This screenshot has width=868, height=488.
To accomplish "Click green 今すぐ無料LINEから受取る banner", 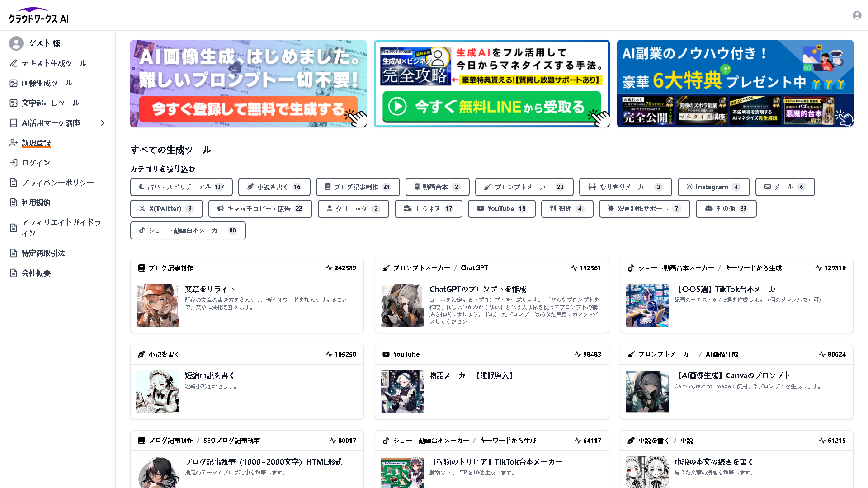I will [491, 107].
